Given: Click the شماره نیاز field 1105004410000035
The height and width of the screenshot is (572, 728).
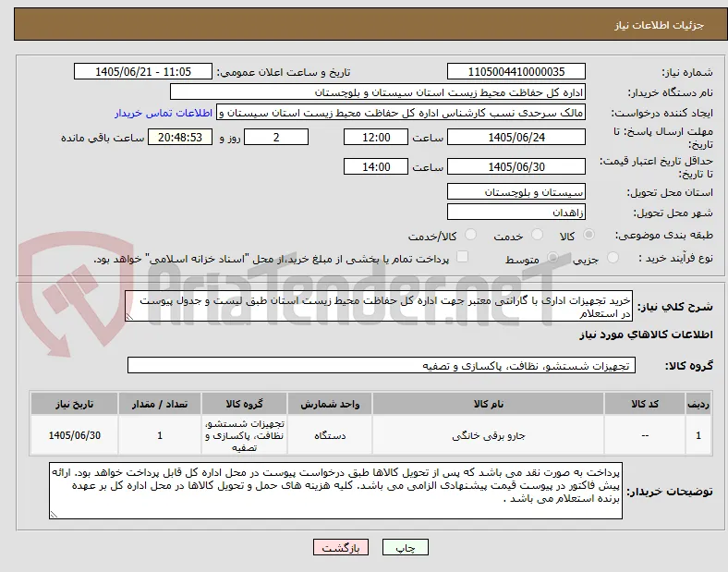Looking at the screenshot, I should (x=516, y=71).
